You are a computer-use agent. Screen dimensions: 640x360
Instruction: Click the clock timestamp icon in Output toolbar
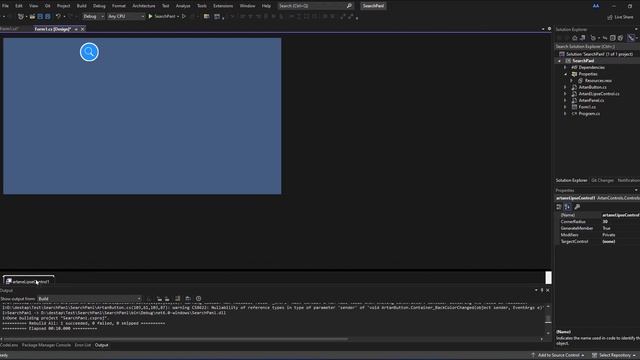tap(198, 299)
